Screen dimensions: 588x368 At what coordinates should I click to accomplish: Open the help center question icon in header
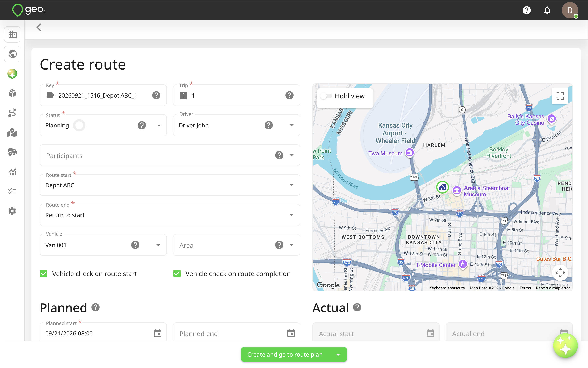coord(527,10)
